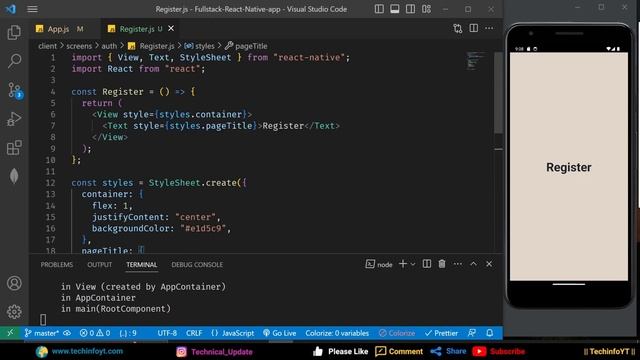This screenshot has width=640, height=360.
Task: Click the publish/sync cloud icon in status bar
Action: (x=67, y=333)
